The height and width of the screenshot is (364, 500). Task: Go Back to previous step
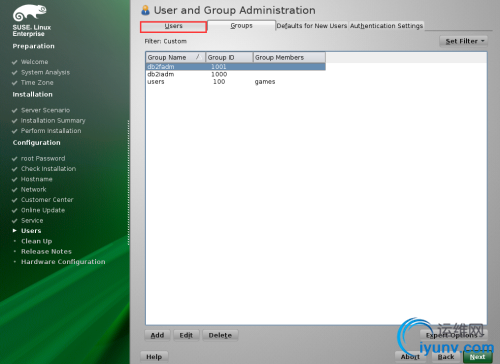click(446, 357)
